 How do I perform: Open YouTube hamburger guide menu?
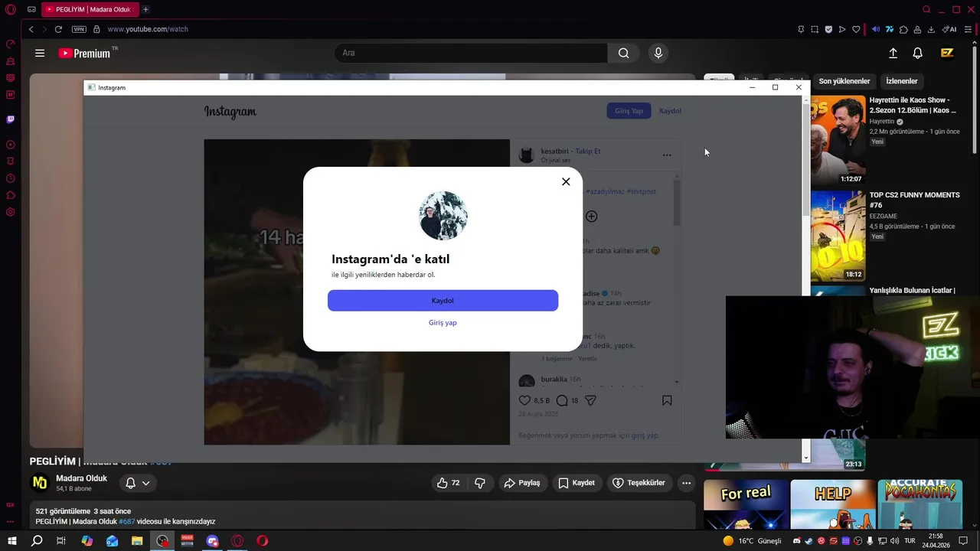coord(40,53)
